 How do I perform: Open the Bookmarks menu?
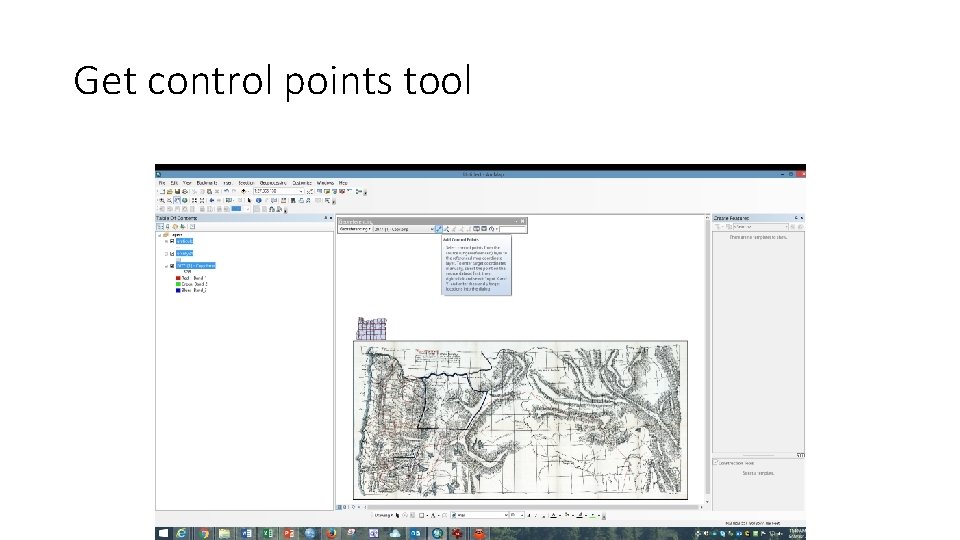207,183
